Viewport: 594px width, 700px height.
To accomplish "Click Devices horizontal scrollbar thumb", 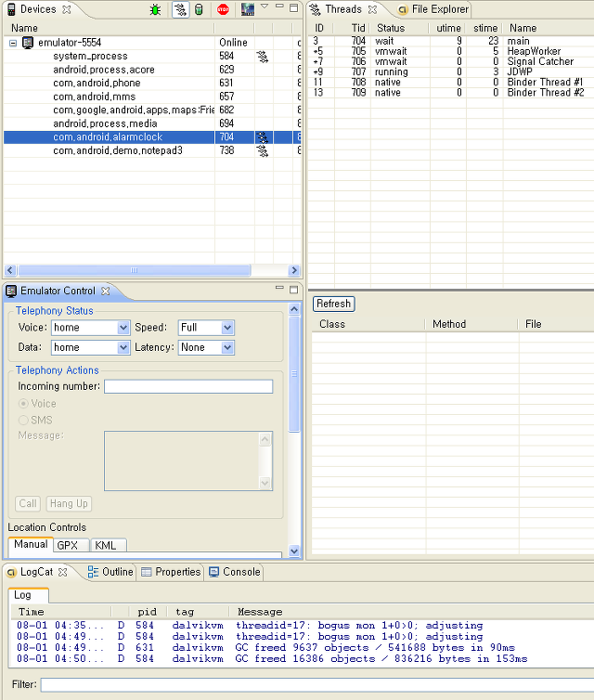I will pos(134,270).
